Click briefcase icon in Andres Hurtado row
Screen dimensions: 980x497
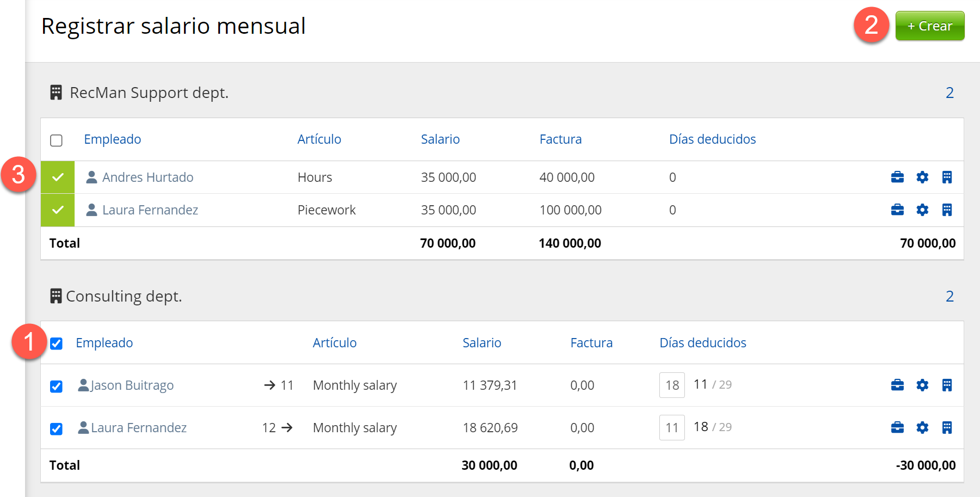pos(897,177)
